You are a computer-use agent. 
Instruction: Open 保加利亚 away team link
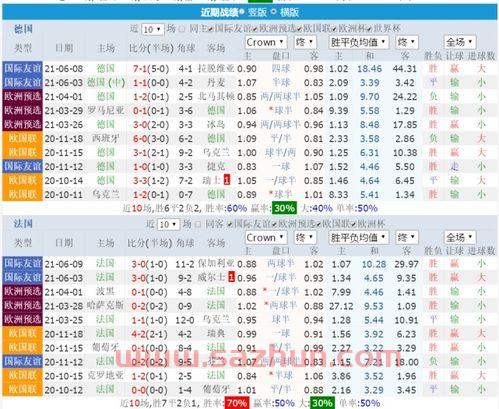(x=216, y=264)
